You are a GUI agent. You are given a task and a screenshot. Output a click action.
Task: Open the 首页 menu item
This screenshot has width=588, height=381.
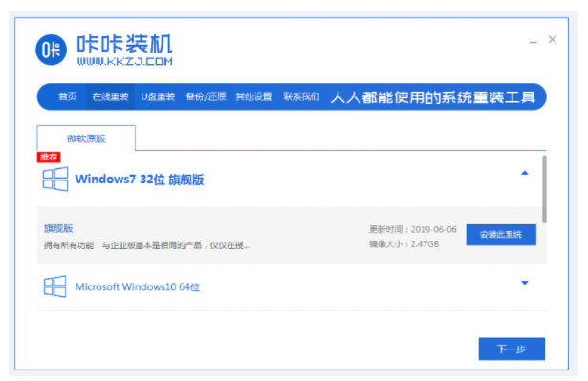click(68, 97)
